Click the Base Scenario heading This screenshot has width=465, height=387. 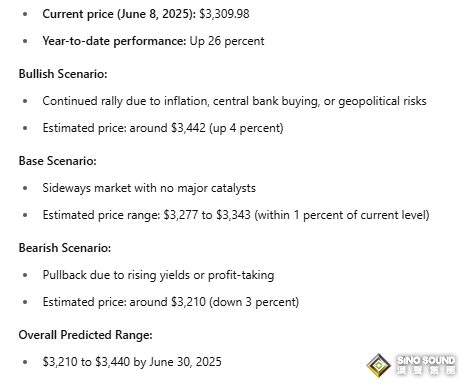(x=58, y=161)
